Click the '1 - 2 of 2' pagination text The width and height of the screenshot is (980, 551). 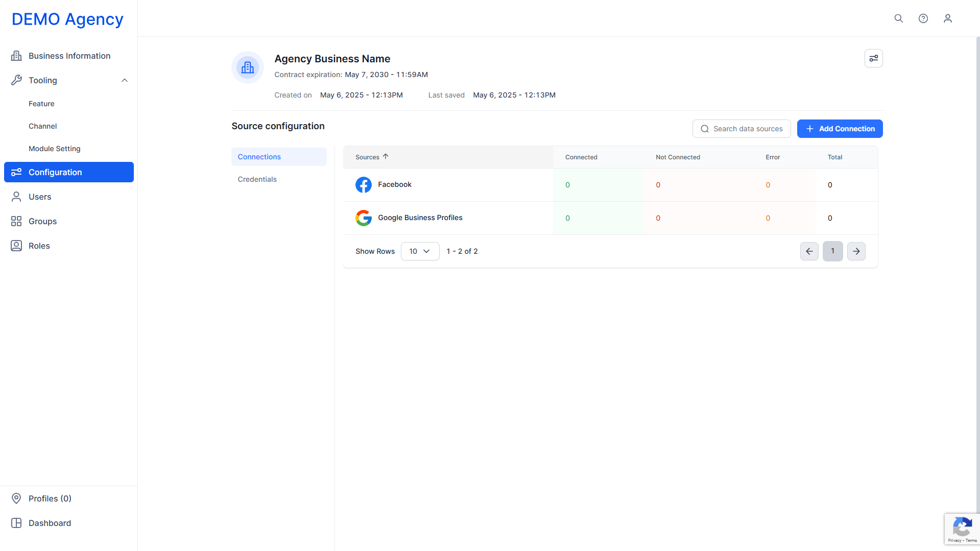pos(462,251)
